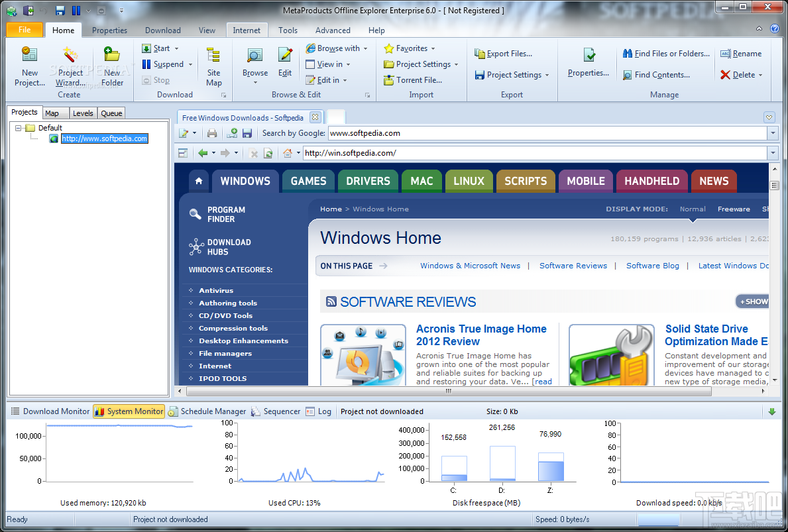Select the http://www.softpedia.com project
Screen dimensions: 788x532
tap(105, 138)
